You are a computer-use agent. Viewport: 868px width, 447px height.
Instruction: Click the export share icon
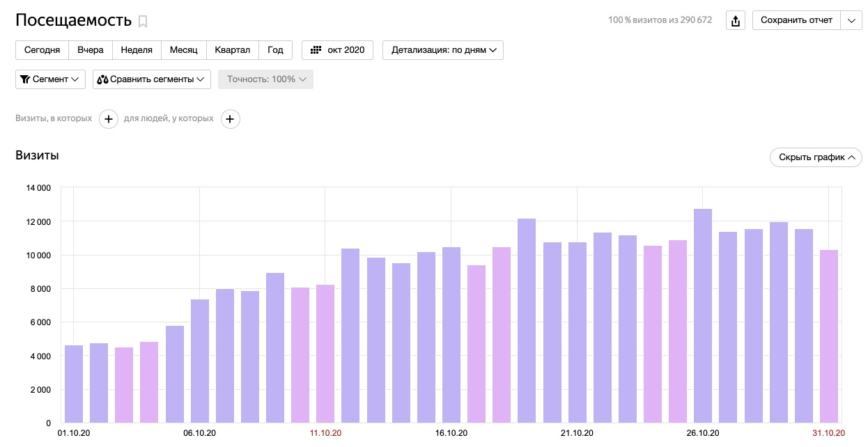tap(735, 20)
